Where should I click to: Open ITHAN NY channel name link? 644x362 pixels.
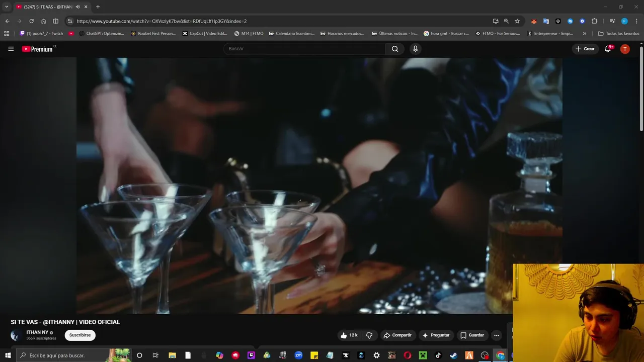38,332
